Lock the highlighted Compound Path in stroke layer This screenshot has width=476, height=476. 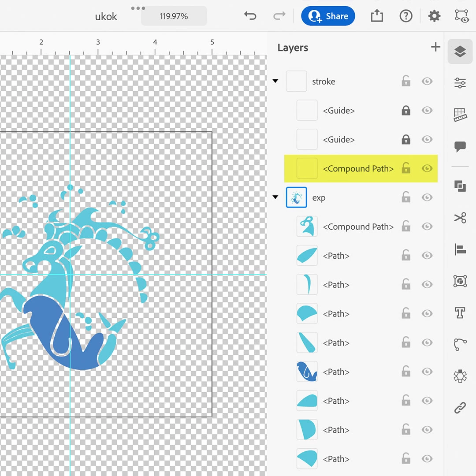click(x=406, y=168)
